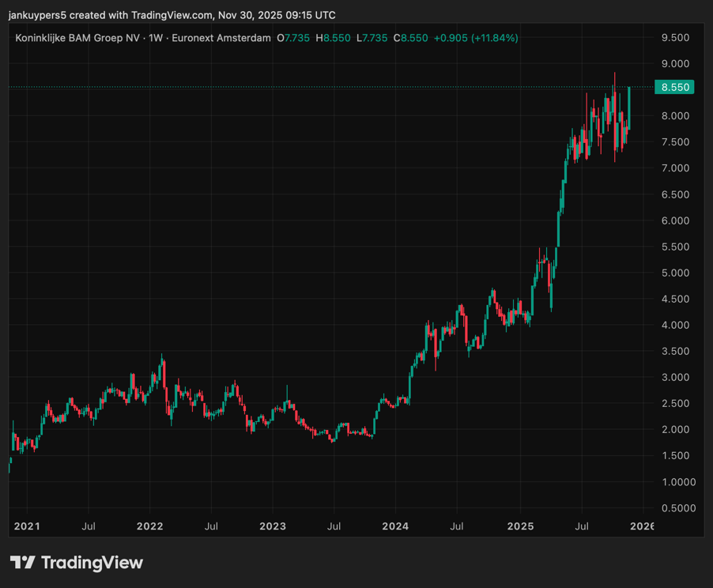Click the TradingView logo icon
The width and height of the screenshot is (713, 588).
(23, 563)
